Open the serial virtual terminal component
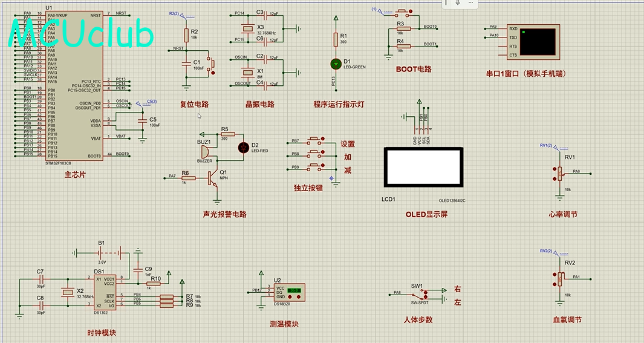Image resolution: width=644 pixels, height=343 pixels. (533, 41)
